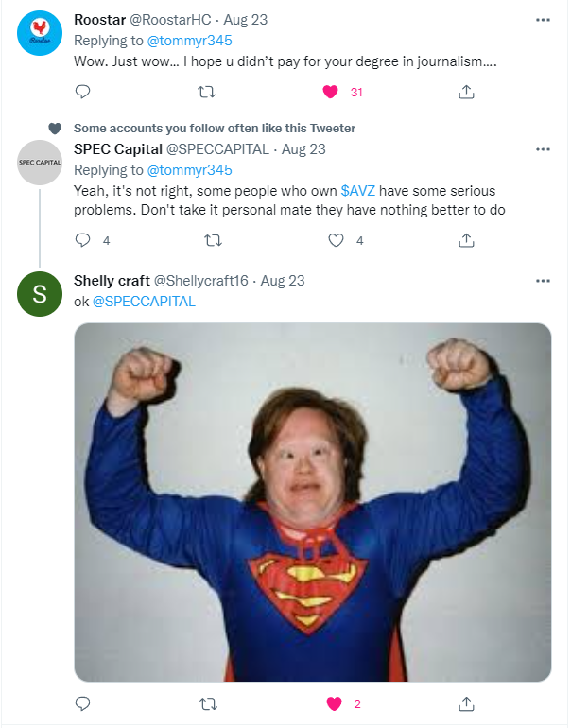Open Roostar's profile avatar
Screen dimensions: 571x728
[x=40, y=33]
